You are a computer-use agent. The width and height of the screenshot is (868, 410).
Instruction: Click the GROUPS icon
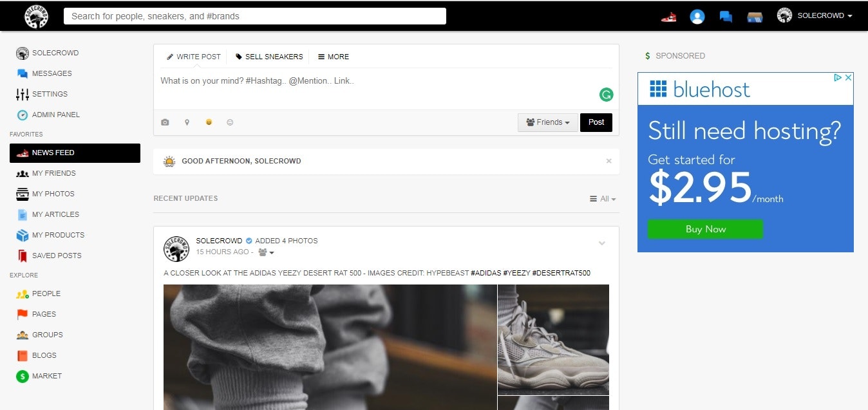(23, 335)
